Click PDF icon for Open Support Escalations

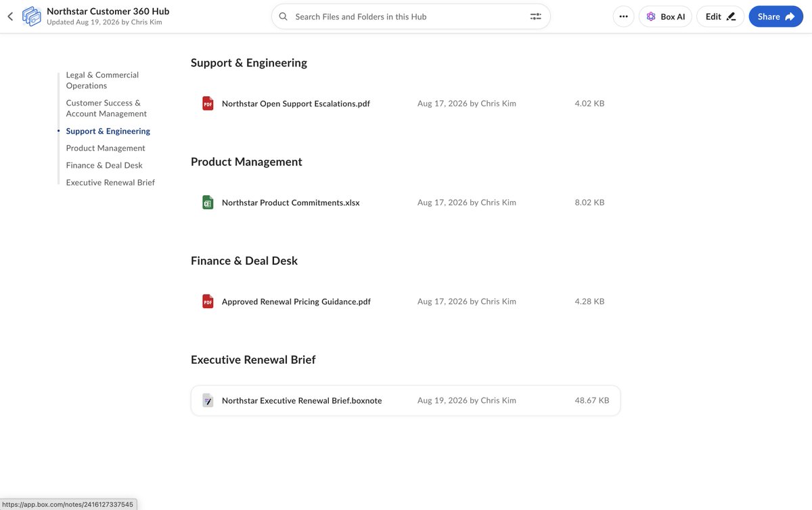pos(208,104)
